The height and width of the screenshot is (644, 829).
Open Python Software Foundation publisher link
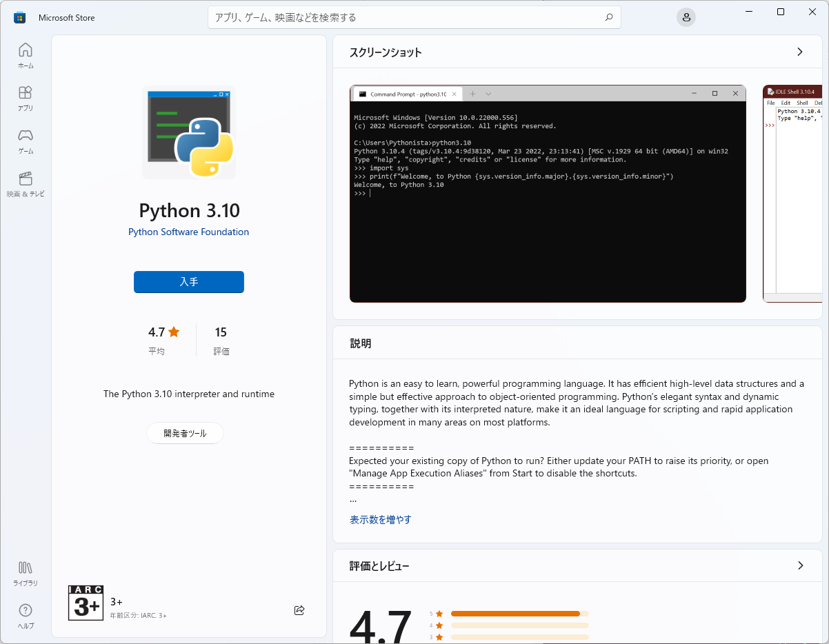188,232
